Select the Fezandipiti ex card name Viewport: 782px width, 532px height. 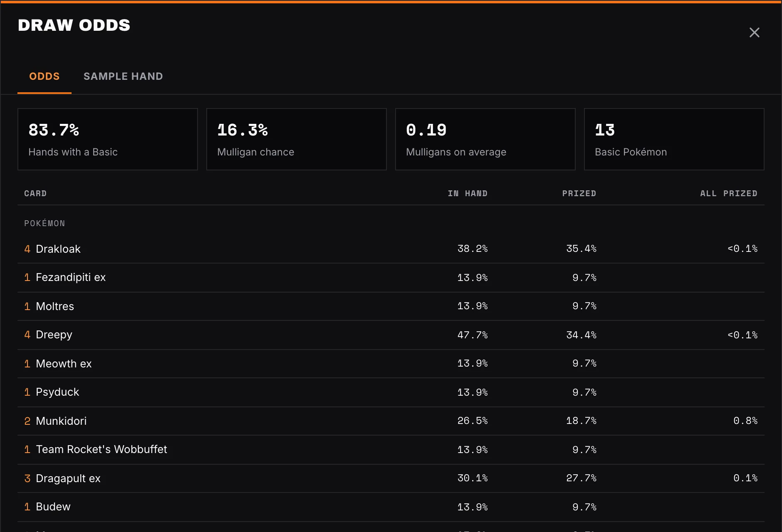point(71,277)
